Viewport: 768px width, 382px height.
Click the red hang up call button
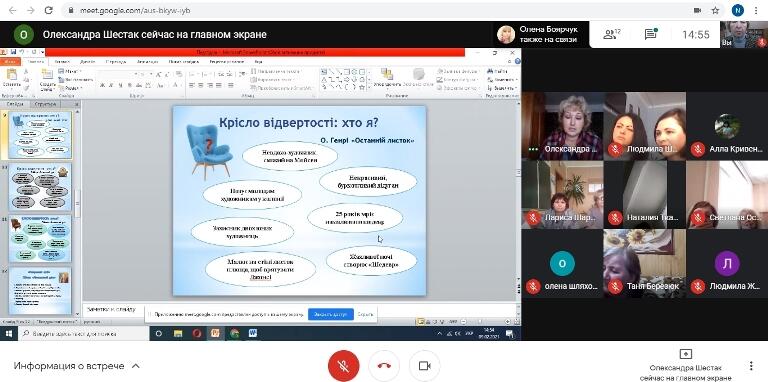pyautogui.click(x=384, y=365)
